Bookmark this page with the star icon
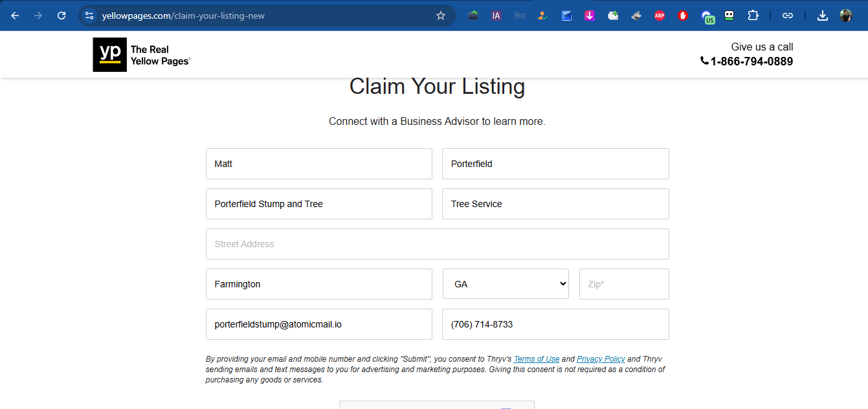The width and height of the screenshot is (868, 409). coord(441,16)
